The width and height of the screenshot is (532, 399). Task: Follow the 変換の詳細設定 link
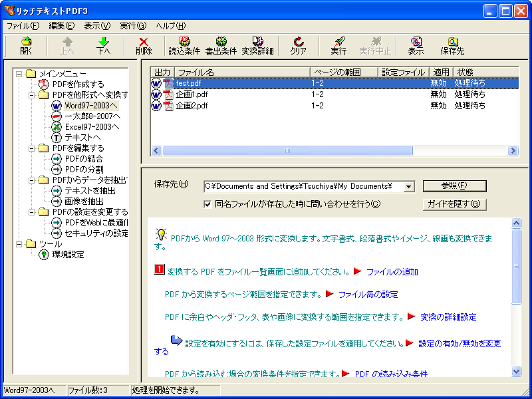[448, 317]
